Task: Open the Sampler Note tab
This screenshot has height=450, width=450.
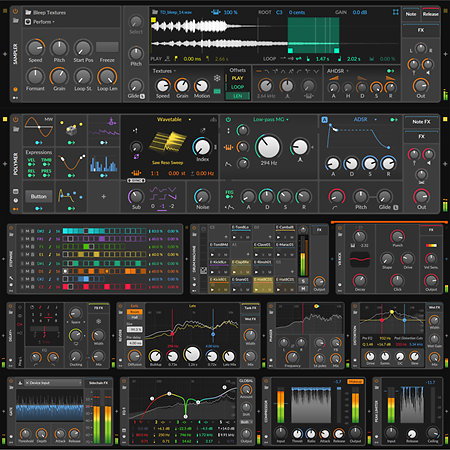Action: tap(411, 14)
